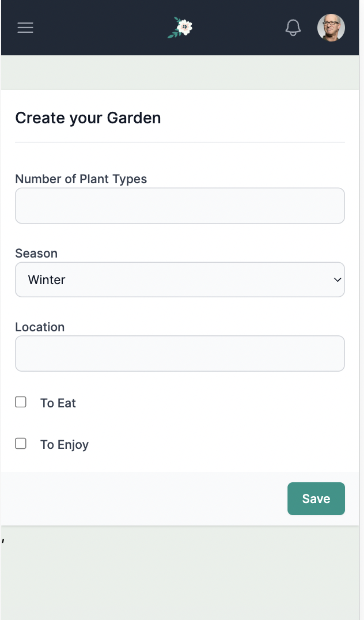This screenshot has width=364, height=620.
Task: Click the flower logo in header
Action: tap(180, 28)
